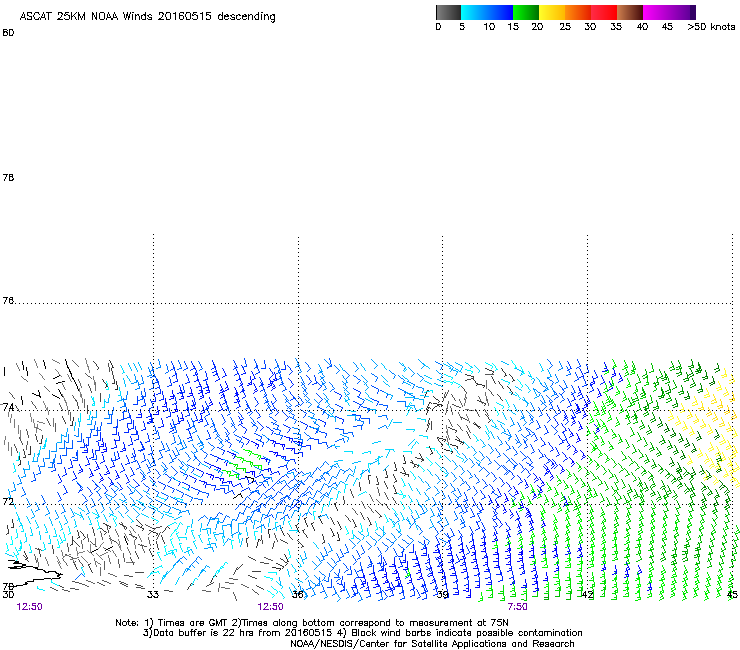Click the '35' label under the color bar
Screen dimensions: 740x650
616,27
